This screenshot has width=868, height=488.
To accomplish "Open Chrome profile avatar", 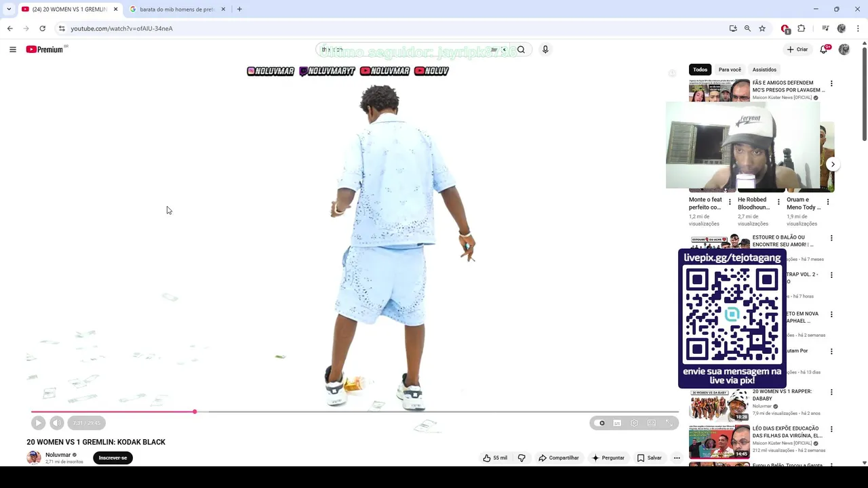I will (842, 28).
